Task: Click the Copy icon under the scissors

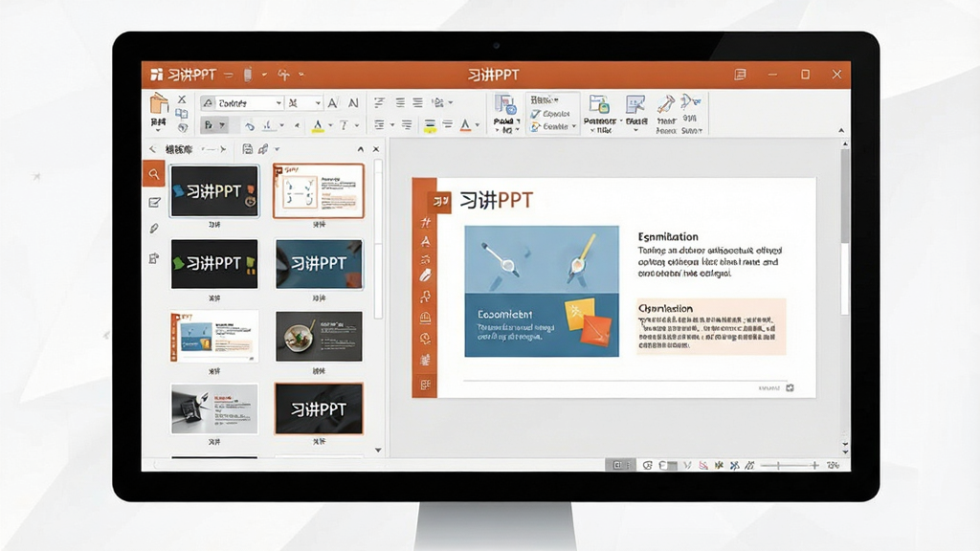Action: tap(182, 114)
